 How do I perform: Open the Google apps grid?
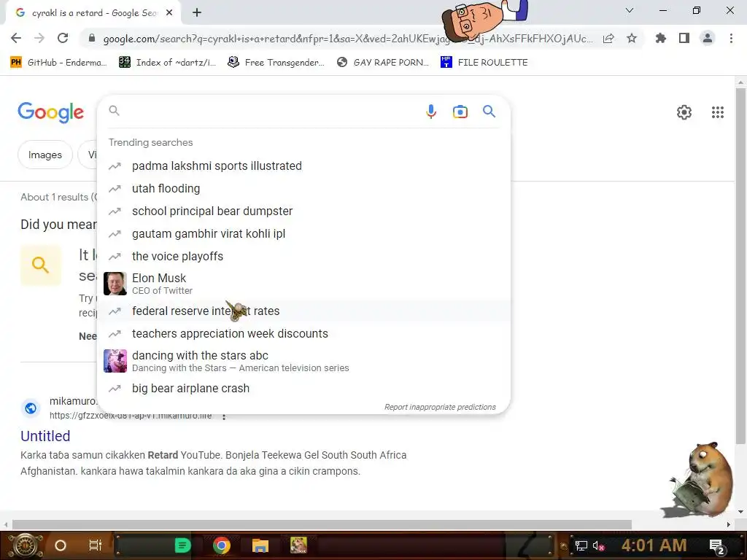click(718, 112)
